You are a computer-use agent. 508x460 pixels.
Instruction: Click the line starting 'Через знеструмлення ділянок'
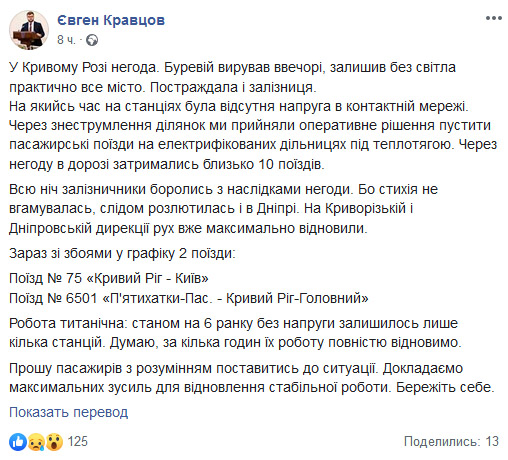(x=250, y=126)
